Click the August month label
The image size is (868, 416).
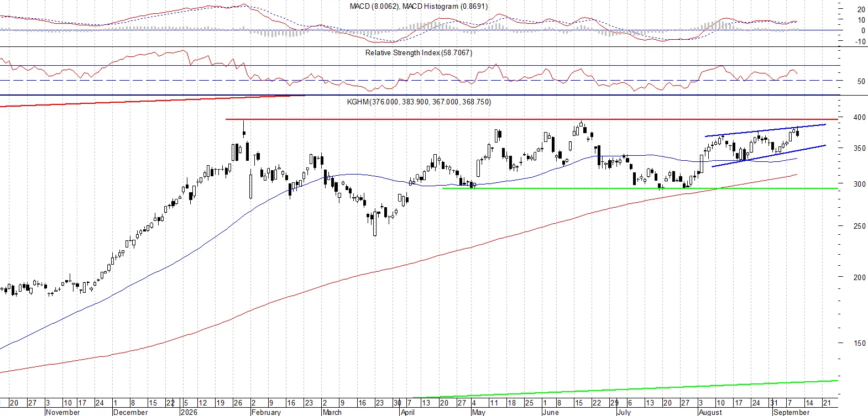[x=710, y=412]
